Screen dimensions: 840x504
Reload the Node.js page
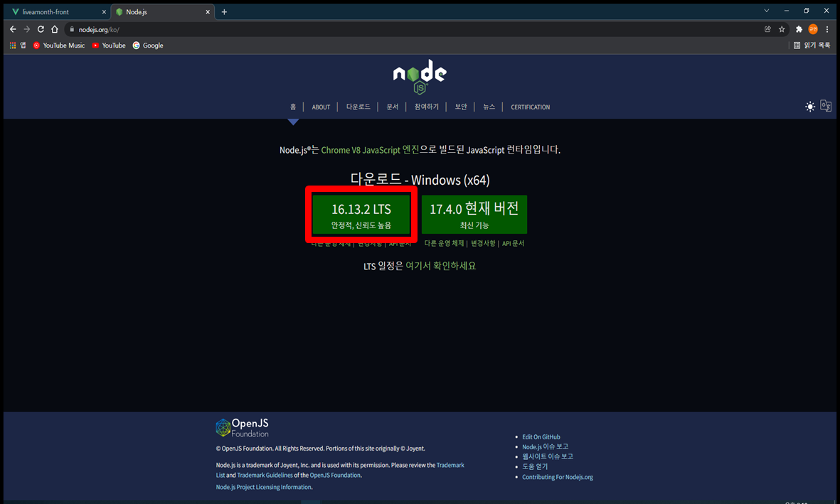(x=41, y=29)
